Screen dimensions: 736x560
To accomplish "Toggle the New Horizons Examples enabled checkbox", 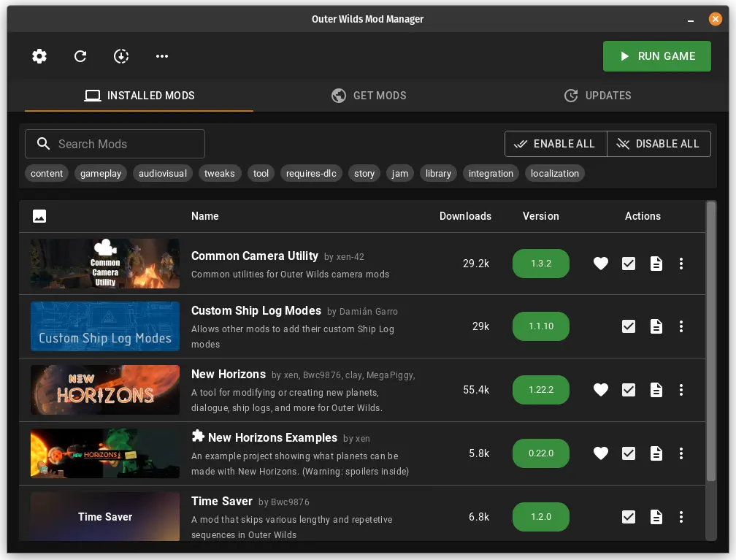I will coord(629,453).
